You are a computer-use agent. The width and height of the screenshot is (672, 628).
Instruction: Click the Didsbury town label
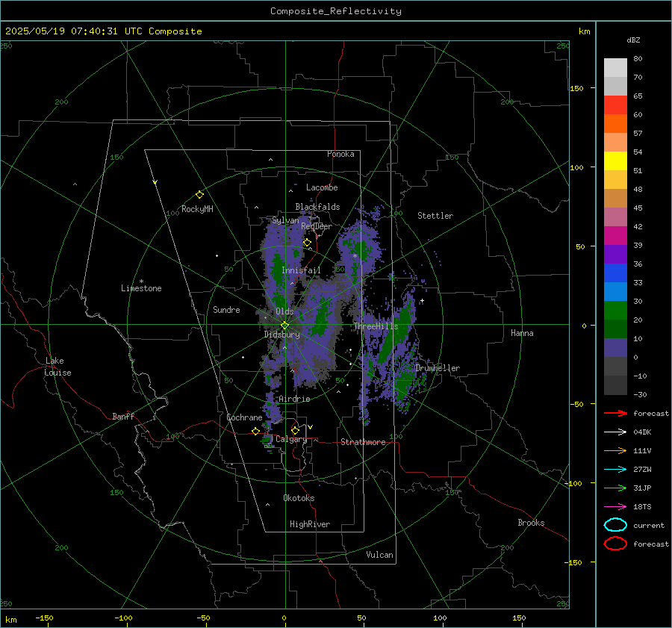click(281, 335)
